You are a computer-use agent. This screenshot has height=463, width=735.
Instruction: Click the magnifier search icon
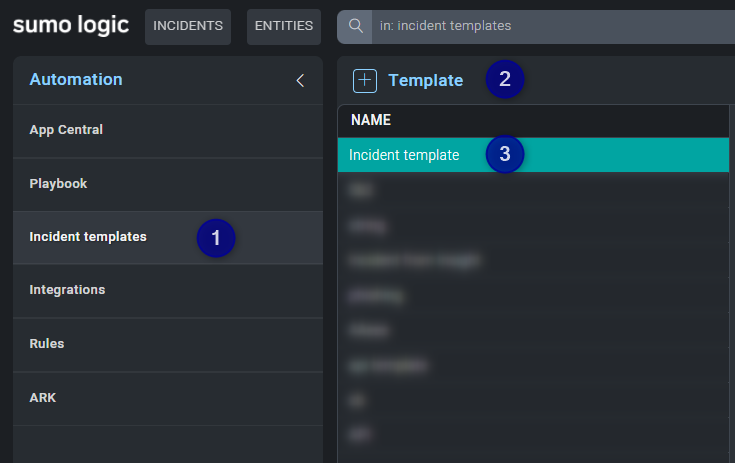pos(354,26)
